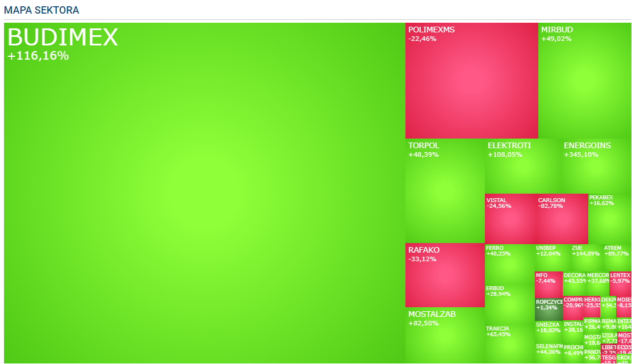
Task: Select the ATREM tile
Action: [x=617, y=257]
